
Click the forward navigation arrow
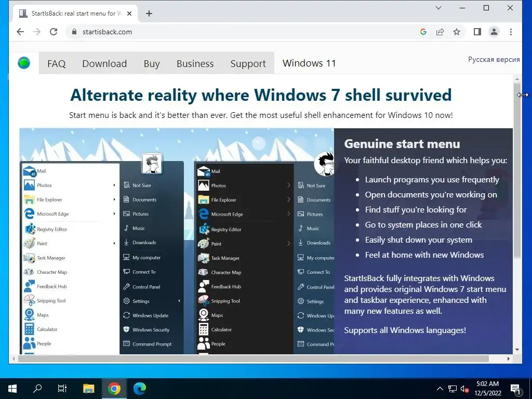pyautogui.click(x=37, y=32)
